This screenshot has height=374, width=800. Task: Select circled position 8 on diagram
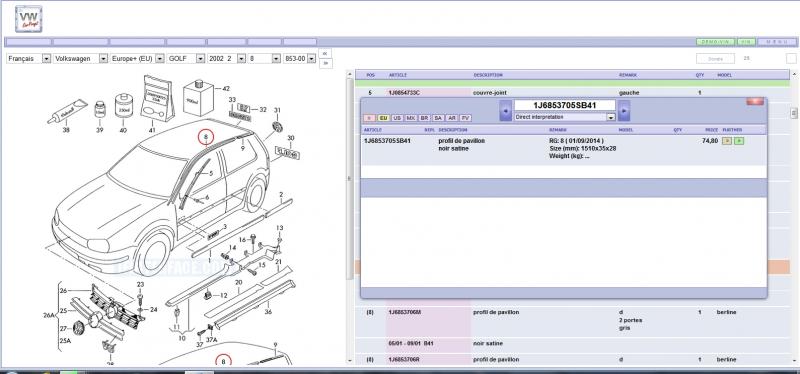coord(206,137)
